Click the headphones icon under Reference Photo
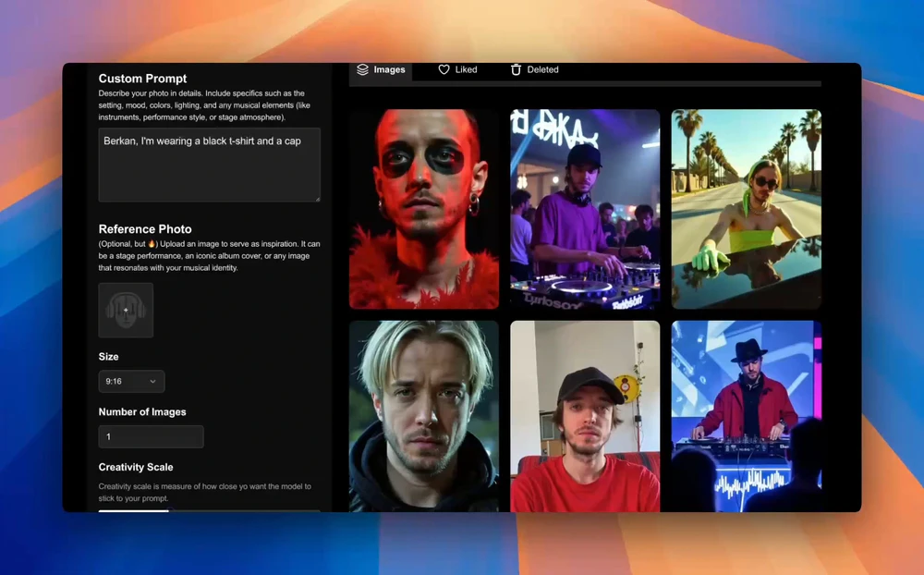This screenshot has height=575, width=924. point(126,310)
